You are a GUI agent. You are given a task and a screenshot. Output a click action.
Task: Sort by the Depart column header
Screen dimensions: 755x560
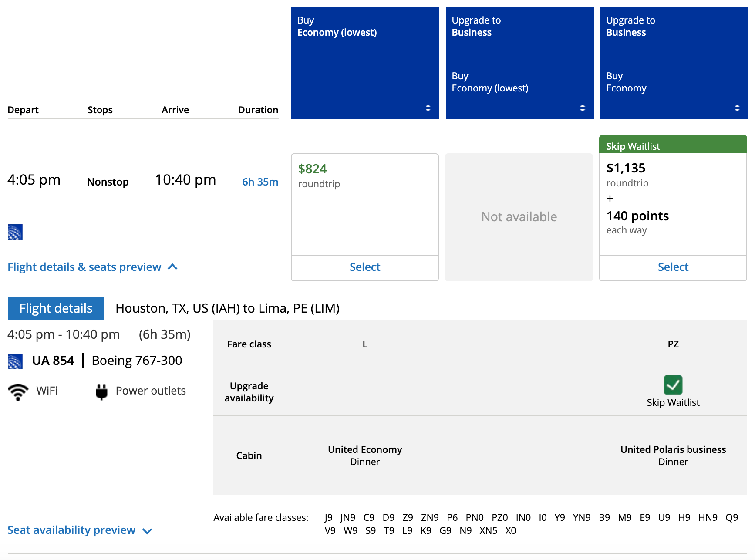pyautogui.click(x=23, y=110)
